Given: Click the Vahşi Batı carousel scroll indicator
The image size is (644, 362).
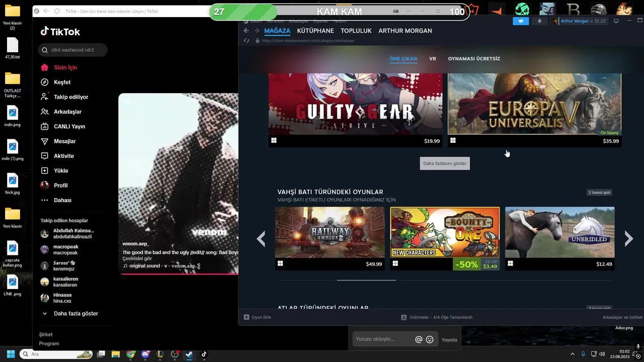Looking at the screenshot, I should [366, 280].
